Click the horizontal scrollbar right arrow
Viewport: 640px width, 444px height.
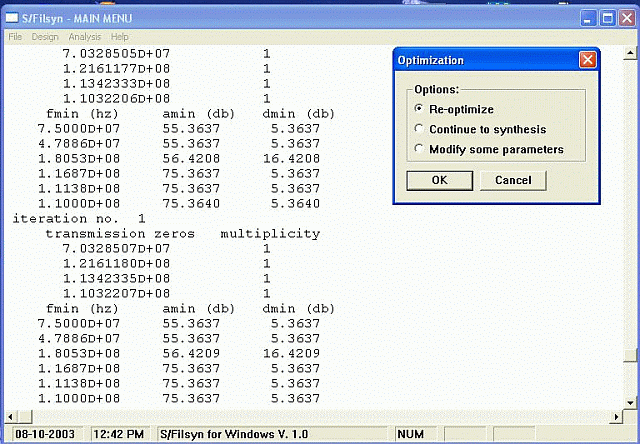(615, 414)
